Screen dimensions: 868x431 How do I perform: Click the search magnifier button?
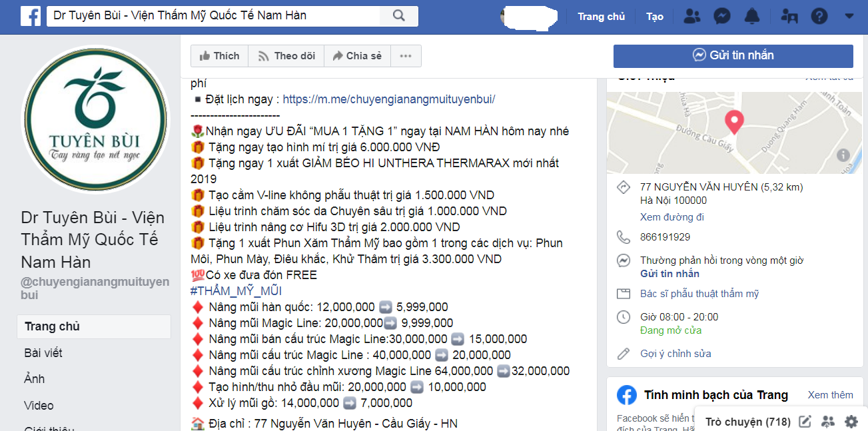click(399, 16)
